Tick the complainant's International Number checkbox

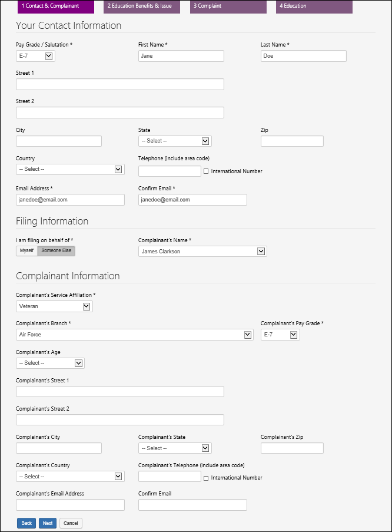click(206, 478)
